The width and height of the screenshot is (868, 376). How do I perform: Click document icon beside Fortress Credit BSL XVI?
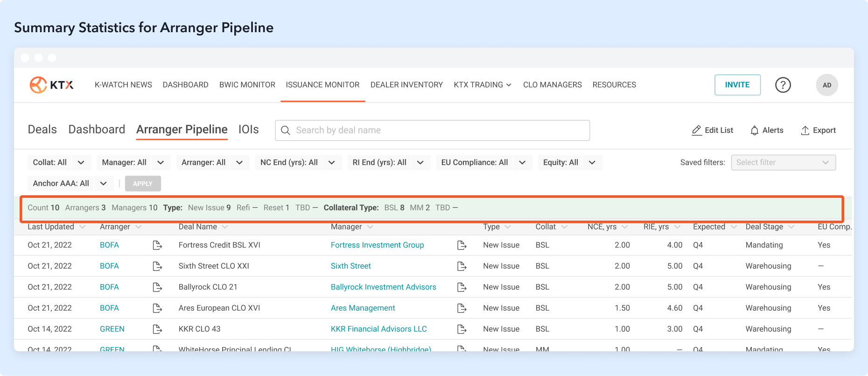157,245
